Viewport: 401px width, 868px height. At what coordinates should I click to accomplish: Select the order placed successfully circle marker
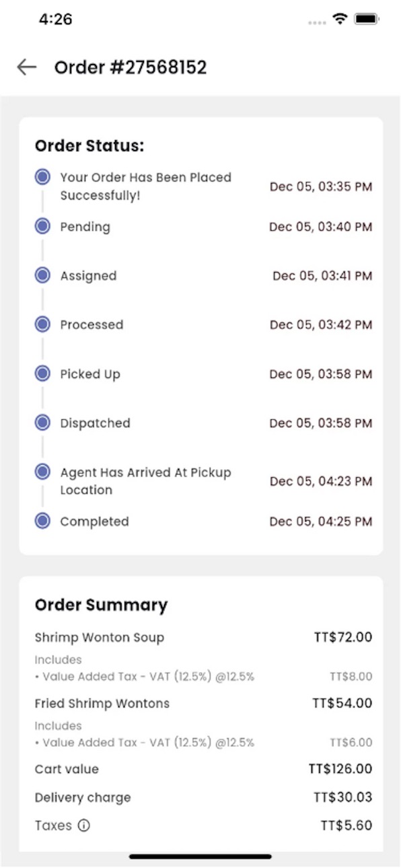tap(42, 177)
